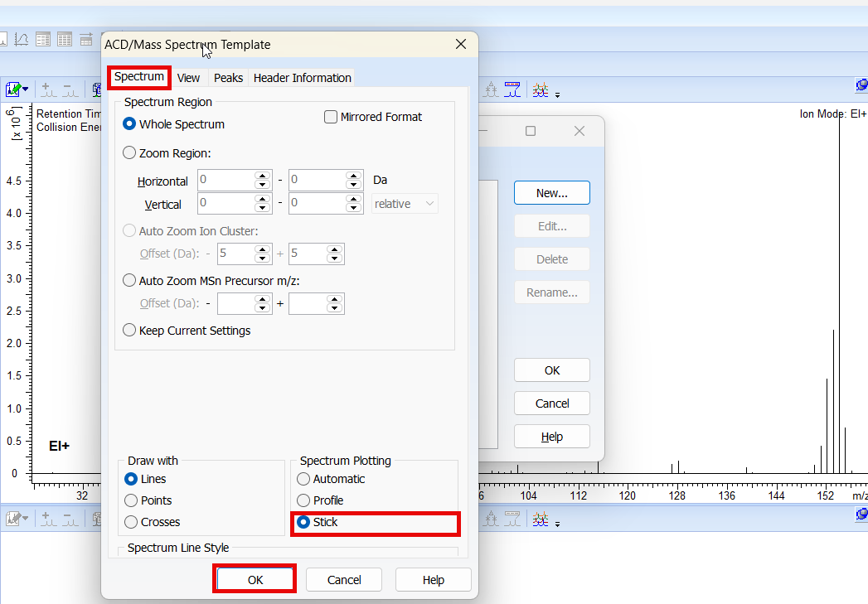Decrease the Ion Cluster plus offset spinner

coord(334,259)
